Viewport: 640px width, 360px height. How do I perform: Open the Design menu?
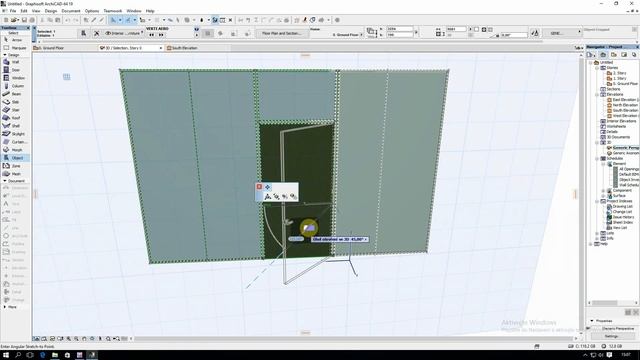pyautogui.click(x=51, y=11)
